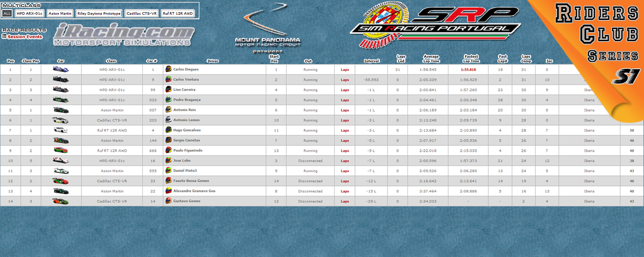Click the Laps Led column header
This screenshot has width=644, height=257.
pyautogui.click(x=401, y=59)
